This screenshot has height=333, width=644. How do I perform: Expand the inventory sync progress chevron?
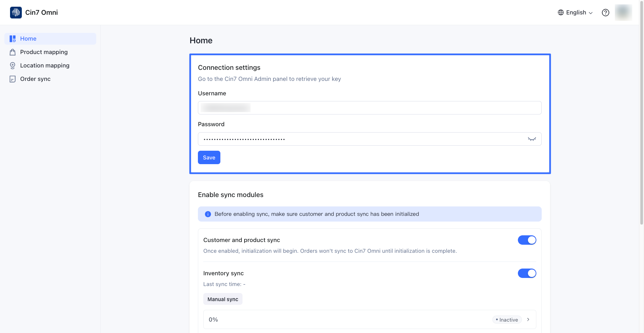pyautogui.click(x=528, y=320)
